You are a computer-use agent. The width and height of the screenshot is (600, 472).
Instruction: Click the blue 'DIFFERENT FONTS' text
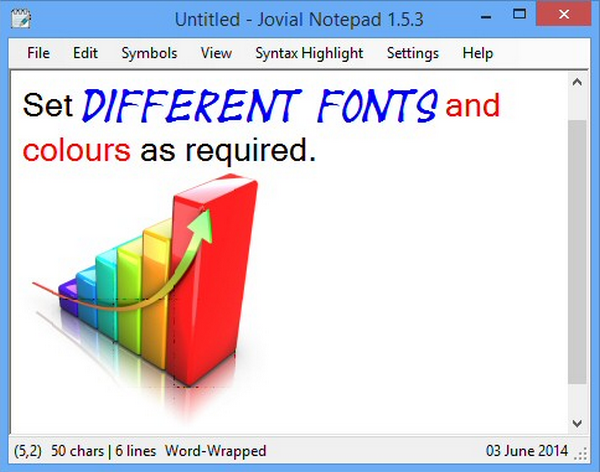click(x=260, y=106)
